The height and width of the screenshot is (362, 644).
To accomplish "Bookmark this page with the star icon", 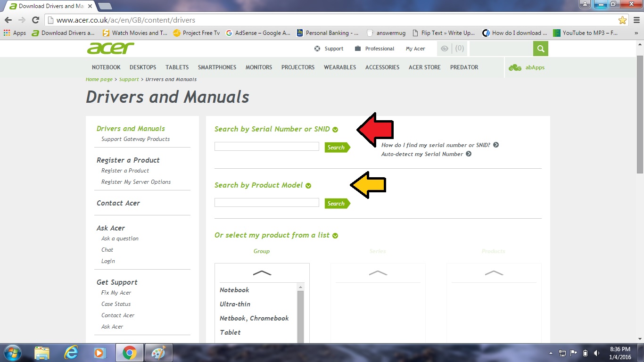I will [x=623, y=20].
